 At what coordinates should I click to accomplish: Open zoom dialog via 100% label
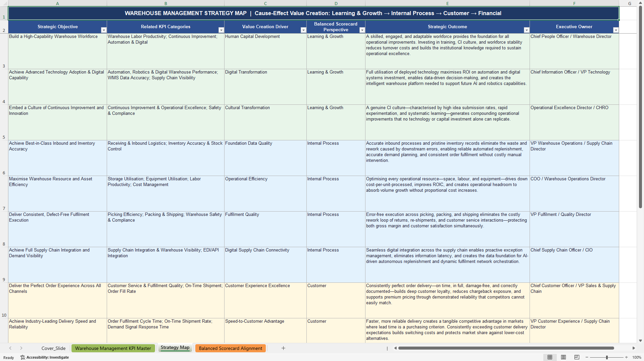(637, 357)
